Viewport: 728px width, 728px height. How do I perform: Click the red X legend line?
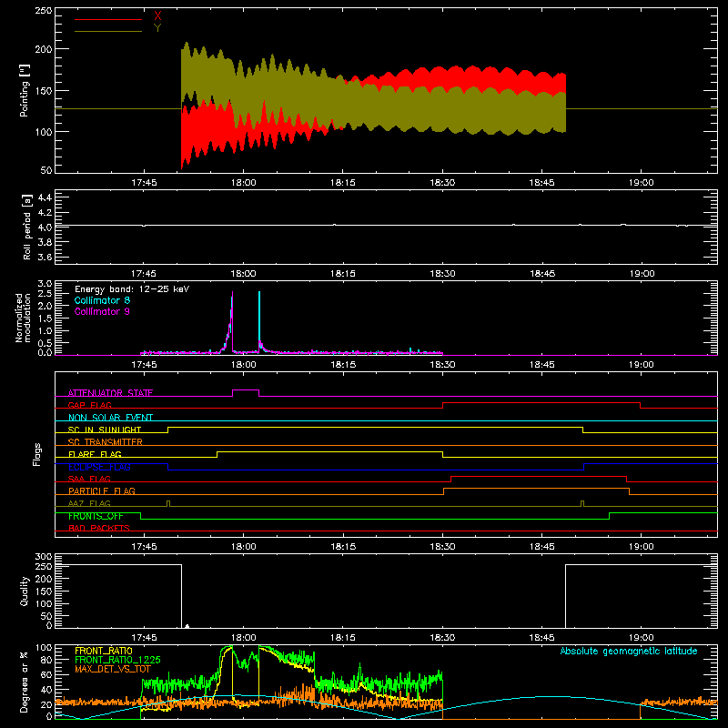click(x=108, y=19)
